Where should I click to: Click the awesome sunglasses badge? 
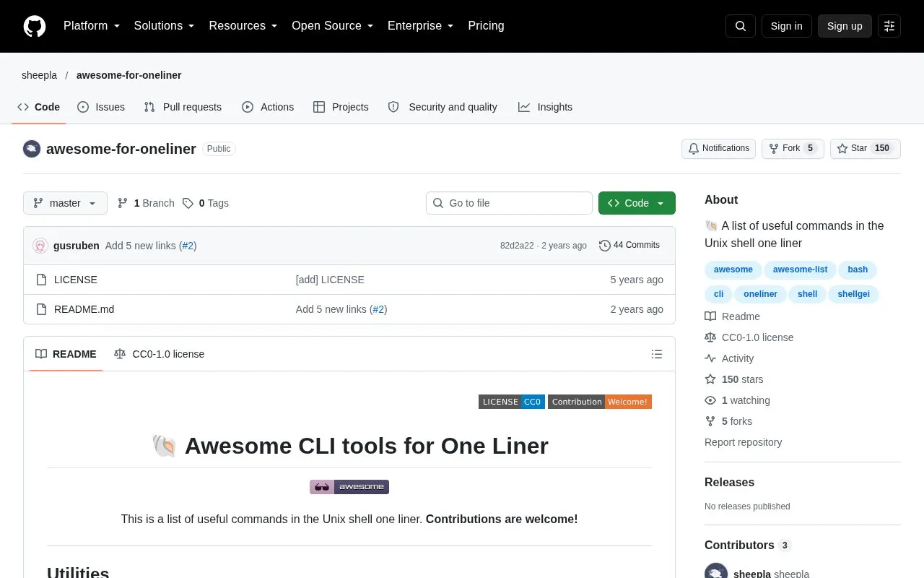coord(349,487)
